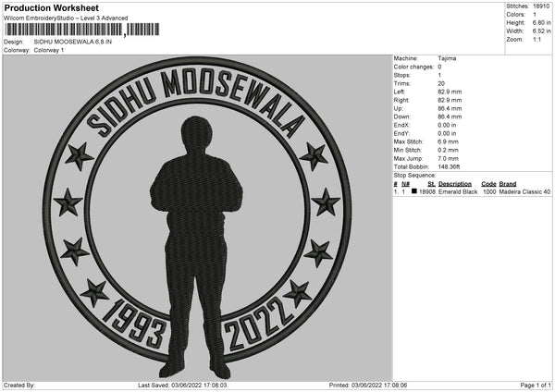
Task: Click the Max Stitch value 6.9 mm
Action: click(x=448, y=141)
